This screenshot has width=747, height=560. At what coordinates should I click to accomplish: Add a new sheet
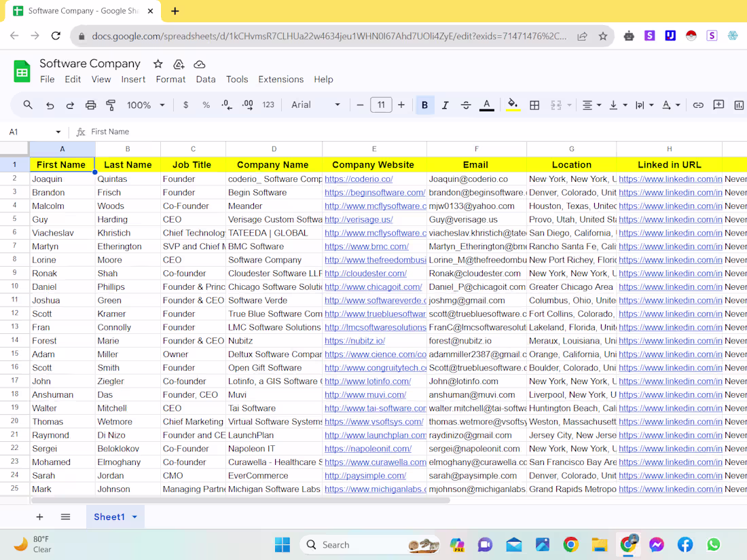tap(39, 517)
